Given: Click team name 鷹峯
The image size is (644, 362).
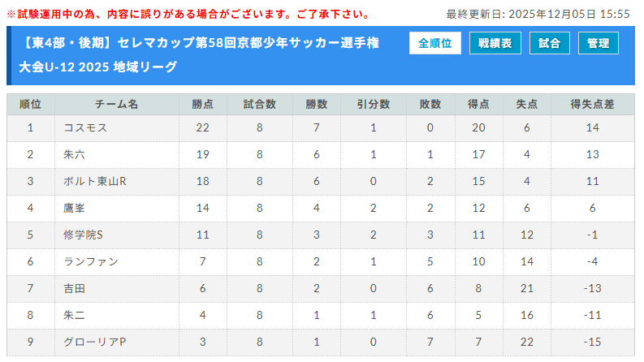Looking at the screenshot, I should 74,208.
